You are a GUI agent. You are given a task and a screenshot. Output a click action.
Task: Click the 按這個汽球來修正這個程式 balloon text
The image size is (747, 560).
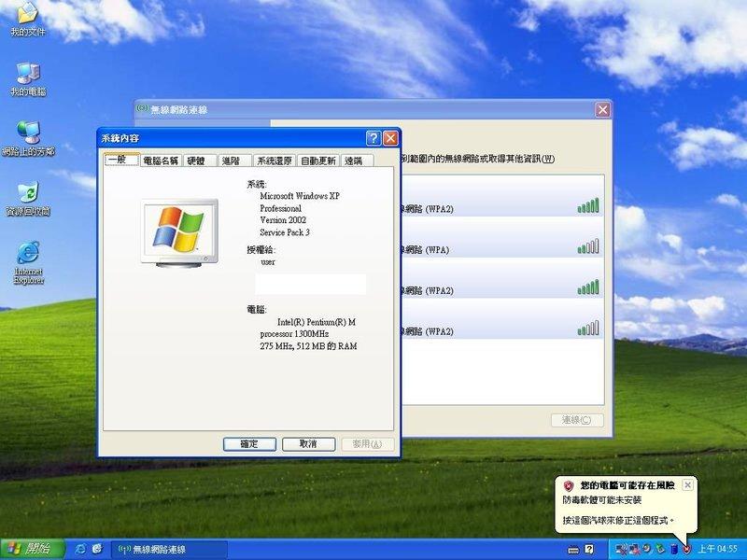point(618,521)
